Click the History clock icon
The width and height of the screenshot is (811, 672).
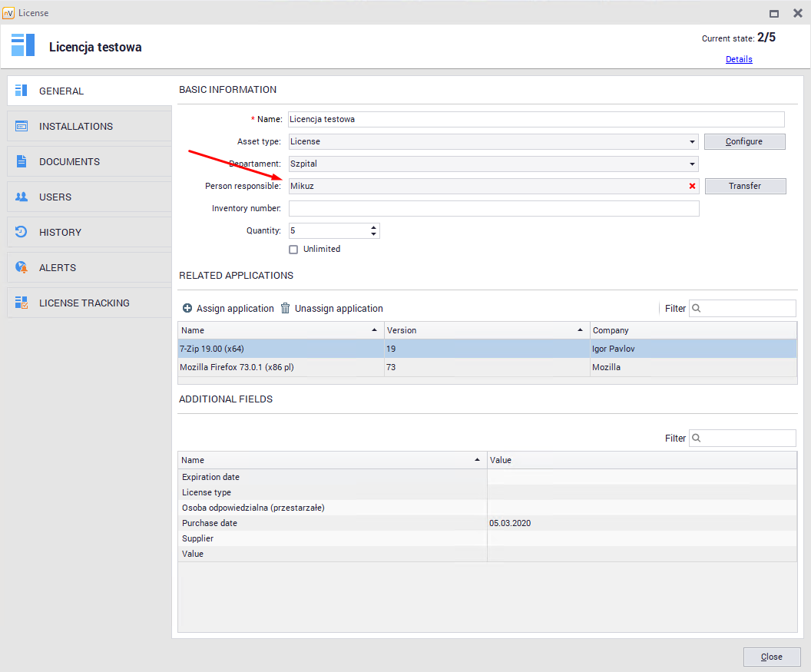click(22, 232)
